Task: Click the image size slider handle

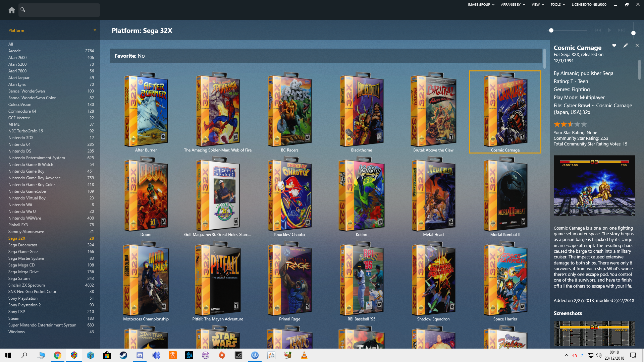Action: [x=551, y=31]
